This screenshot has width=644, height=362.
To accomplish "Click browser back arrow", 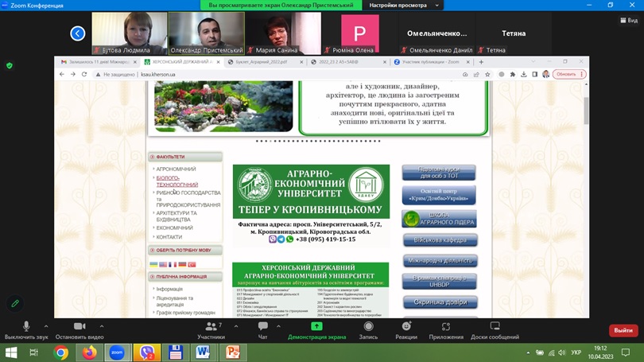I will click(61, 74).
